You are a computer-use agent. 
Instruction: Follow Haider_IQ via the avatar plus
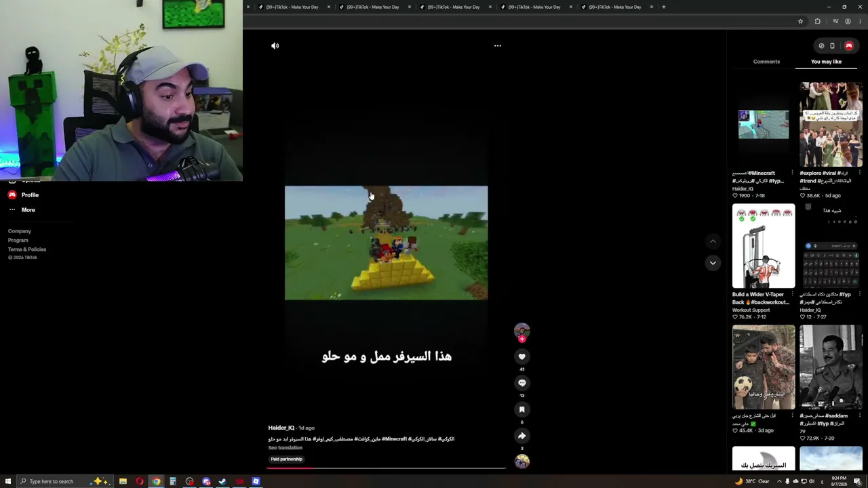tap(521, 338)
